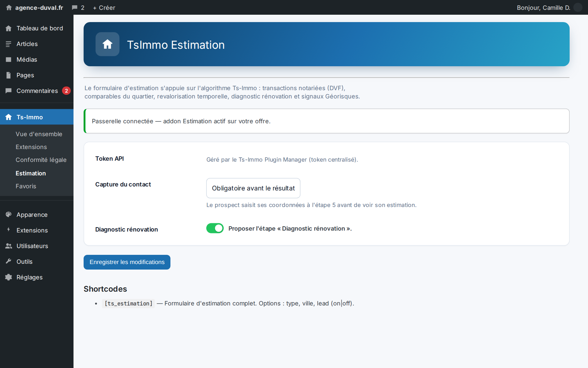This screenshot has width=588, height=368.
Task: Click + Créer in the admin bar
Action: coord(104,8)
